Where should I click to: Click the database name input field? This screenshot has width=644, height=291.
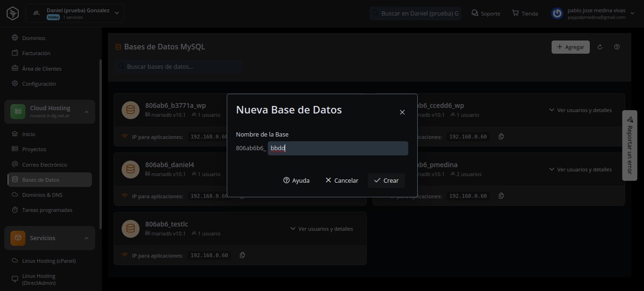[338, 148]
